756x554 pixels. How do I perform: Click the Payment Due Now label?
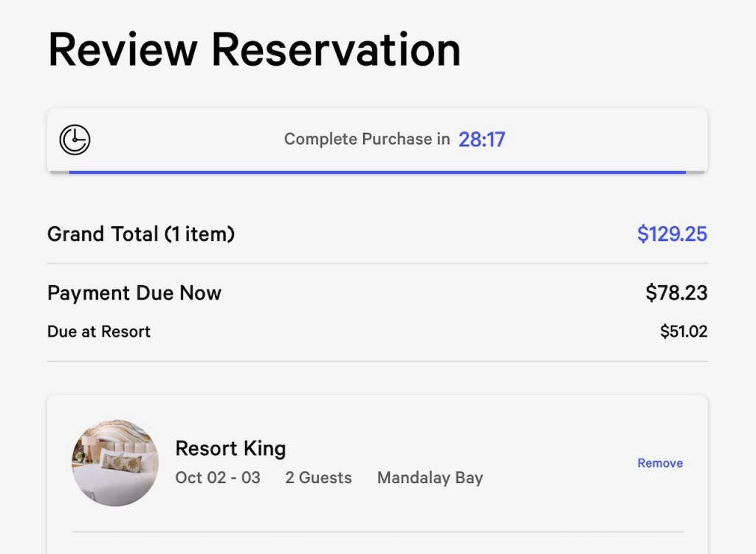pyautogui.click(x=134, y=293)
